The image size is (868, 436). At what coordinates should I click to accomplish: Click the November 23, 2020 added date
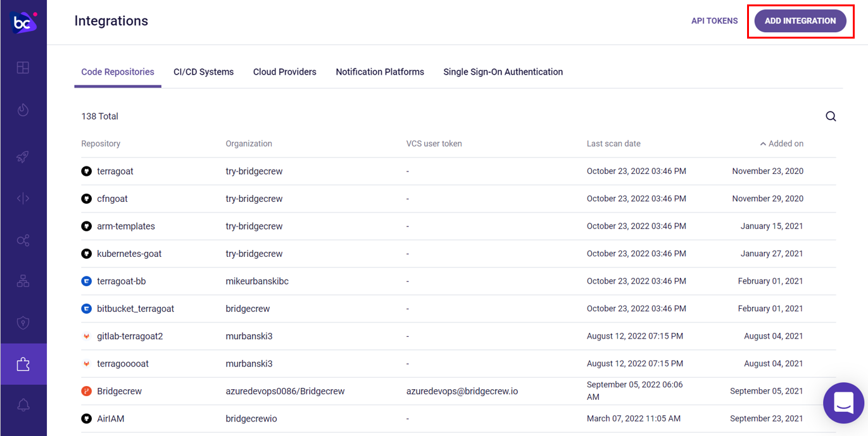click(x=767, y=171)
